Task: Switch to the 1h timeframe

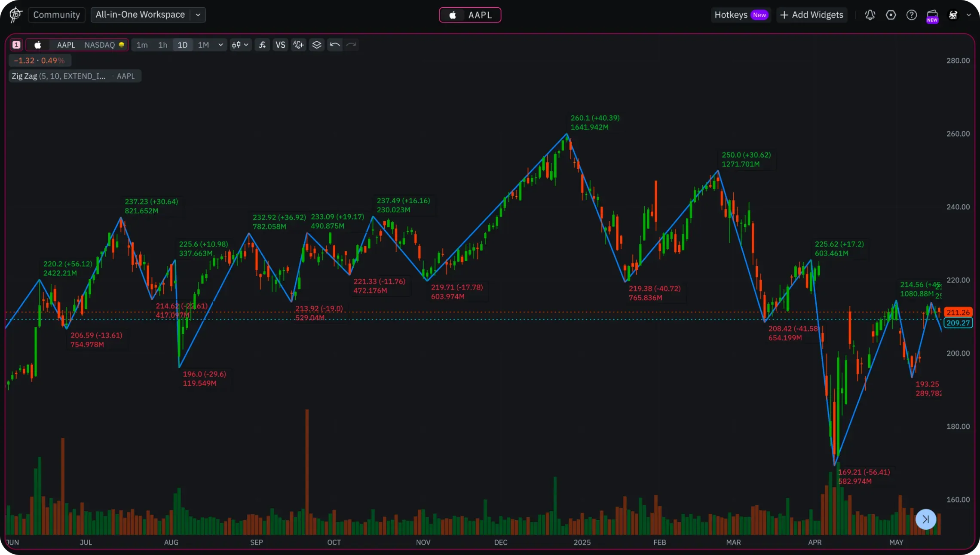Action: coord(162,45)
